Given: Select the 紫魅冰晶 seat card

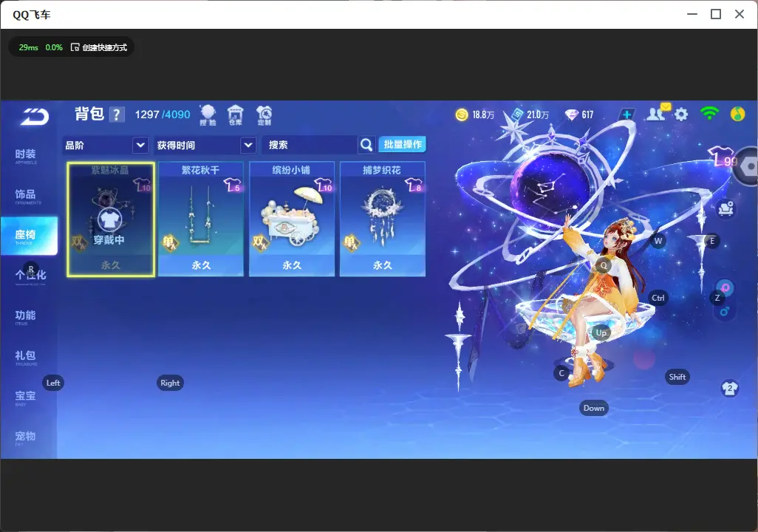Looking at the screenshot, I should 111,219.
